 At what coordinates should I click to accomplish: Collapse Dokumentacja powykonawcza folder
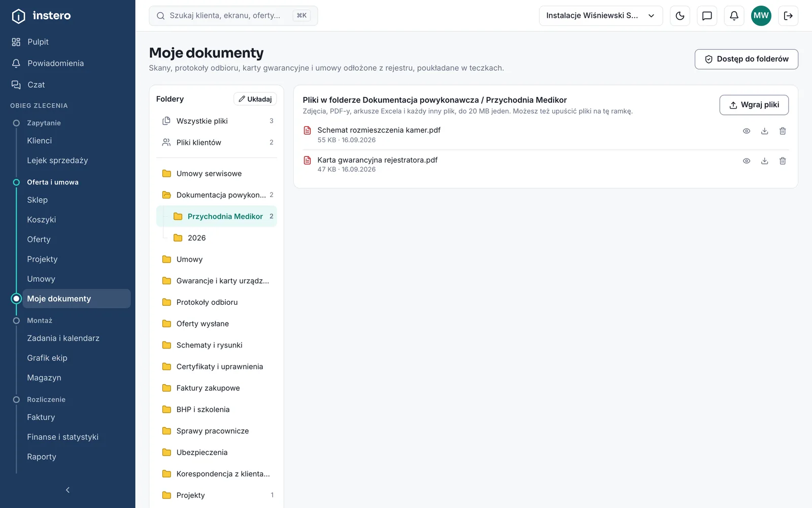tap(217, 195)
